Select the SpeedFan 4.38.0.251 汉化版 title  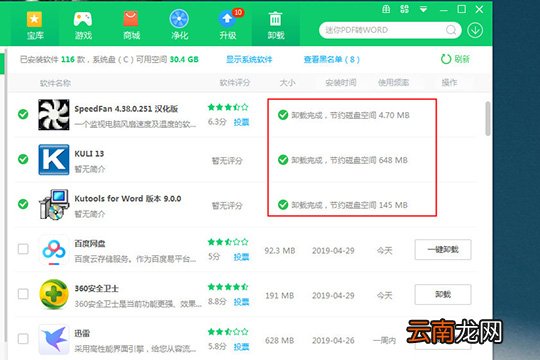tap(126, 109)
